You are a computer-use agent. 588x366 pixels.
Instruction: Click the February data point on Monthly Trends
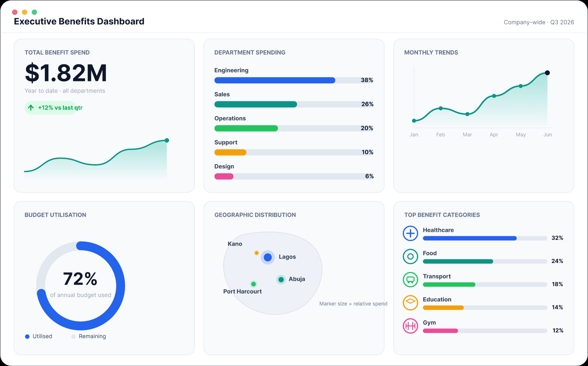tap(441, 108)
